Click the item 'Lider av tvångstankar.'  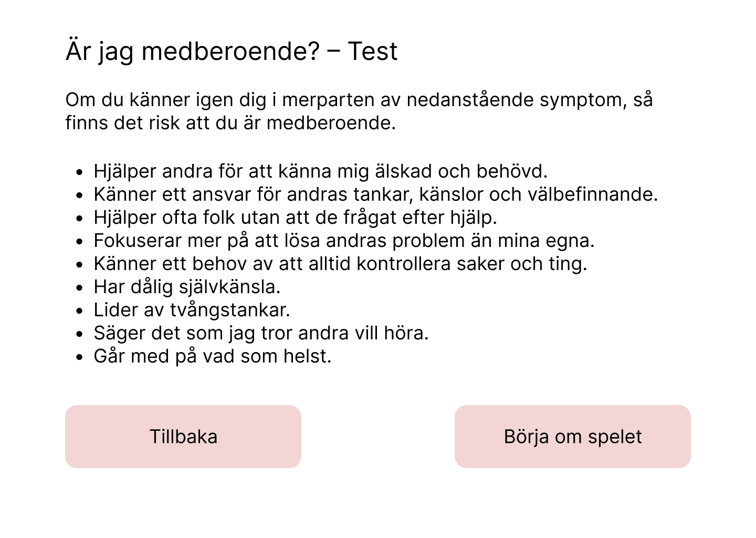pyautogui.click(x=192, y=310)
